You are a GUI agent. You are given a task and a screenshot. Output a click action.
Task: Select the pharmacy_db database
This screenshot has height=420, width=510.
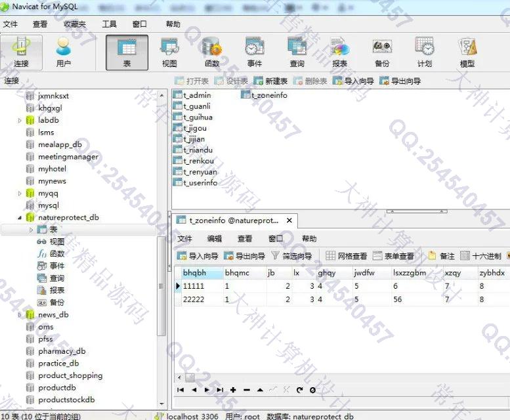[x=56, y=351]
